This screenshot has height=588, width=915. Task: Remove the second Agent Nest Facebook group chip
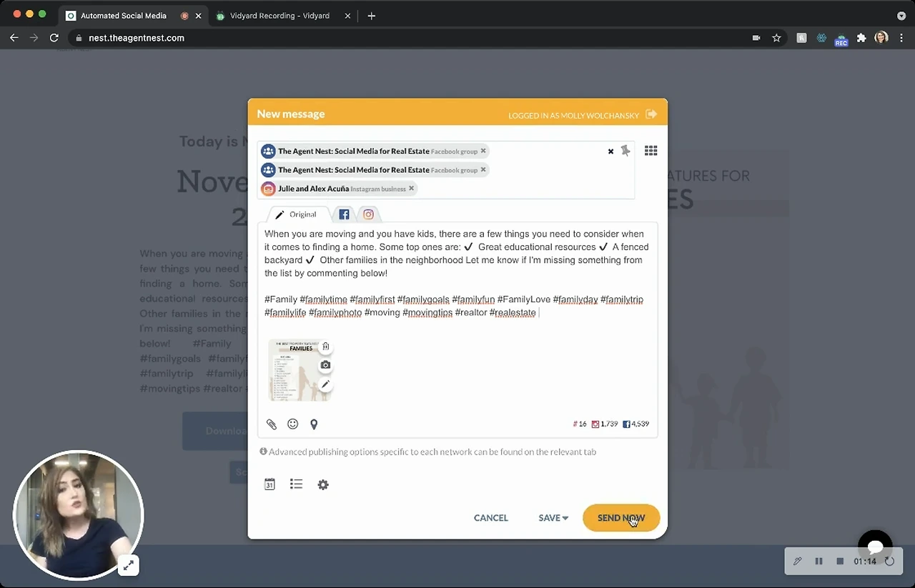pos(483,169)
